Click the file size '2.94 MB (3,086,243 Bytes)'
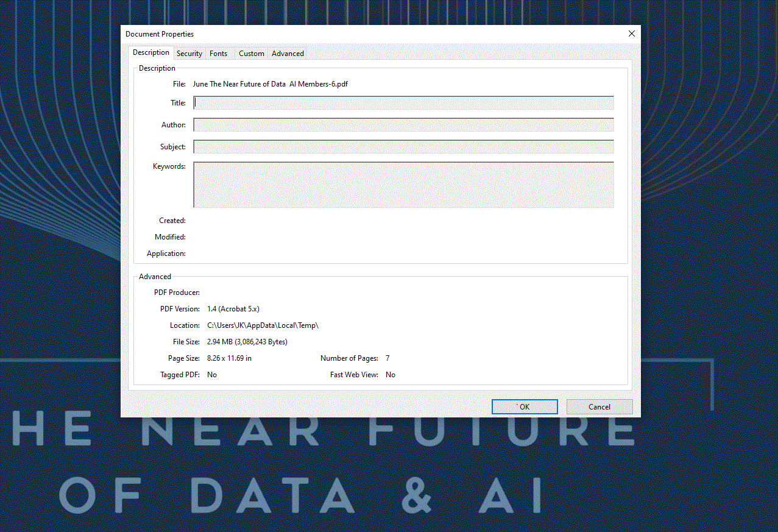The image size is (778, 532). (247, 342)
